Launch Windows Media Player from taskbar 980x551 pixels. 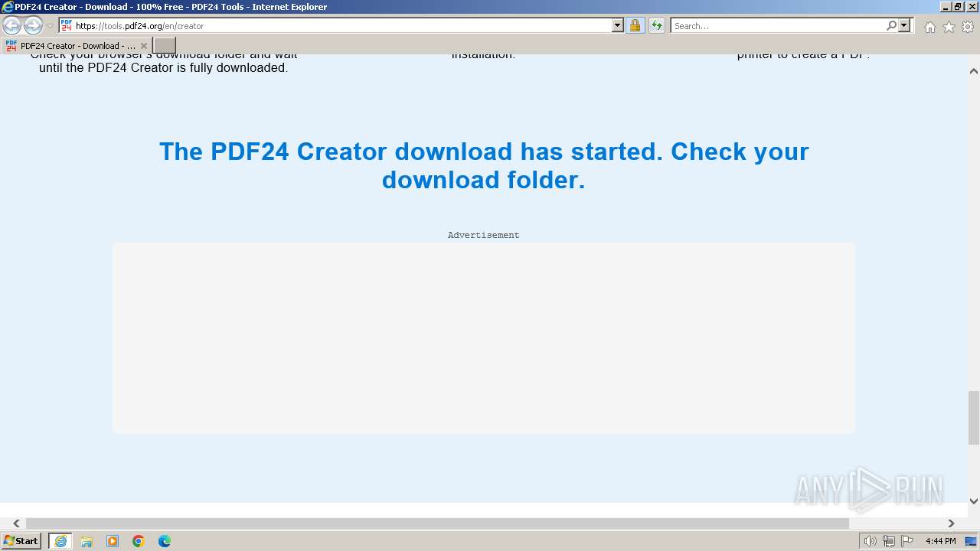(x=113, y=541)
